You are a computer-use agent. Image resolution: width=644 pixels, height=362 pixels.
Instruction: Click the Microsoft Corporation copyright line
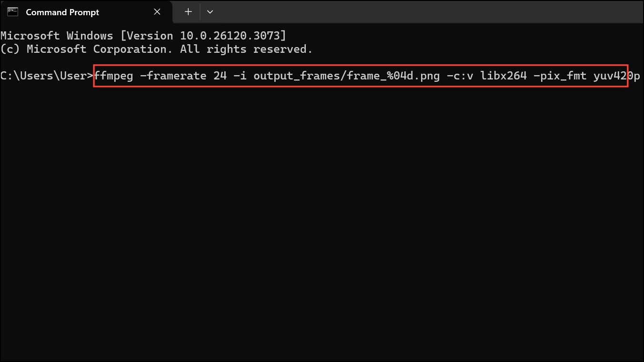(157, 49)
